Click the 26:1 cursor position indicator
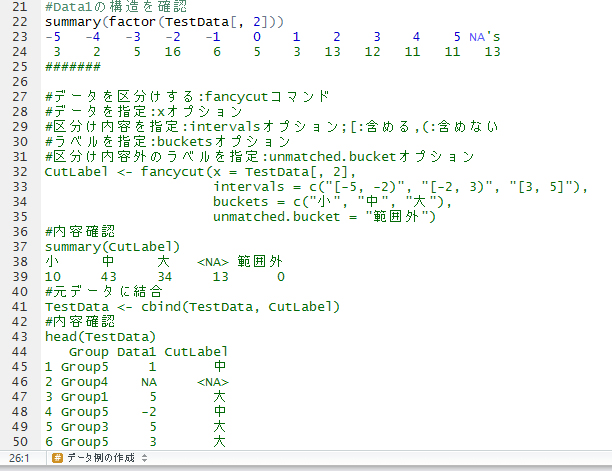Viewport: 612px width, 471px height. point(19,458)
